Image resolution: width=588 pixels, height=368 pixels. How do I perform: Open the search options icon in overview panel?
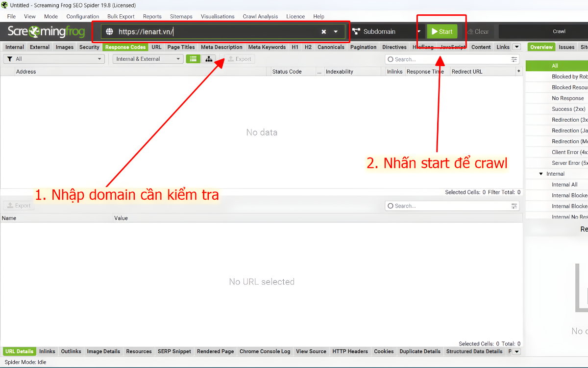tap(514, 58)
